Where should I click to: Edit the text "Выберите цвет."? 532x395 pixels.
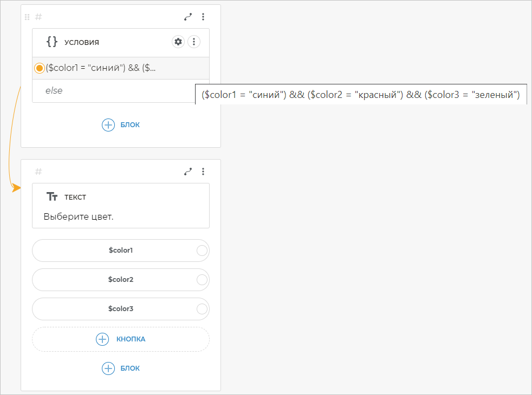pos(82,216)
